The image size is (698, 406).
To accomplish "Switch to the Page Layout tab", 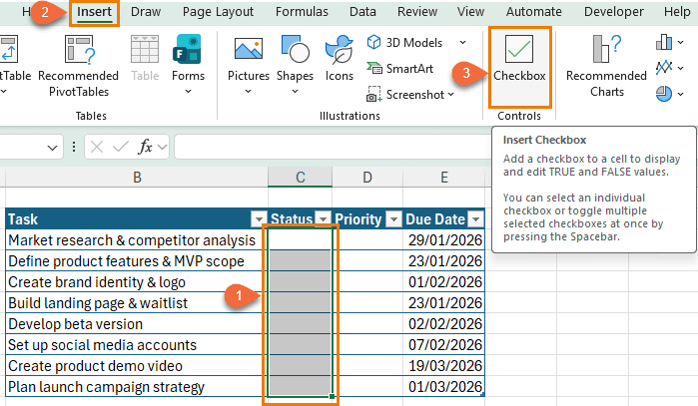I will click(x=218, y=12).
